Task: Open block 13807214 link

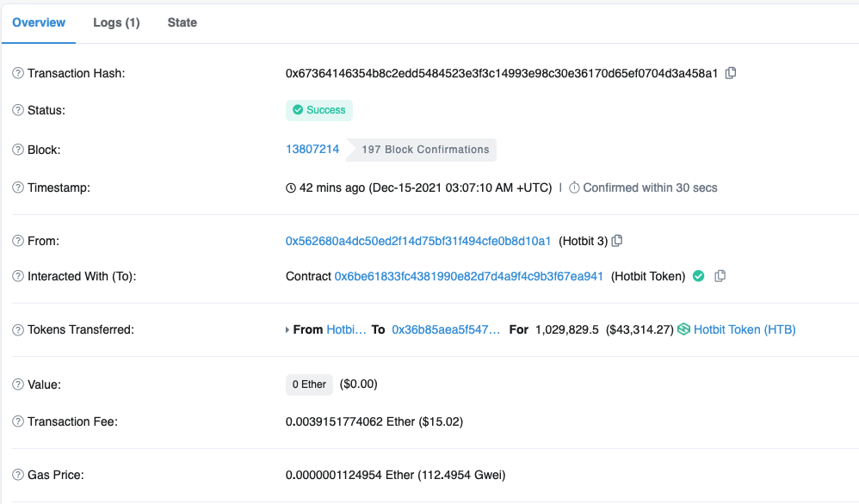Action: pos(312,149)
